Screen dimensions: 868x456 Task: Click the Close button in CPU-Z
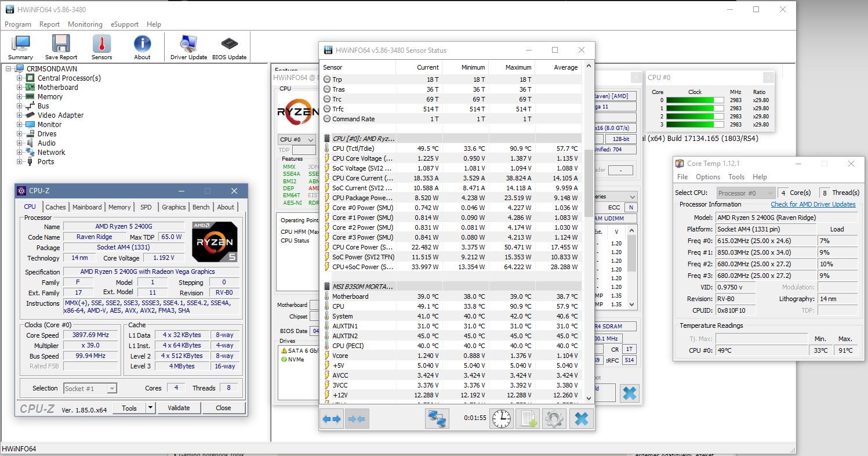point(223,408)
